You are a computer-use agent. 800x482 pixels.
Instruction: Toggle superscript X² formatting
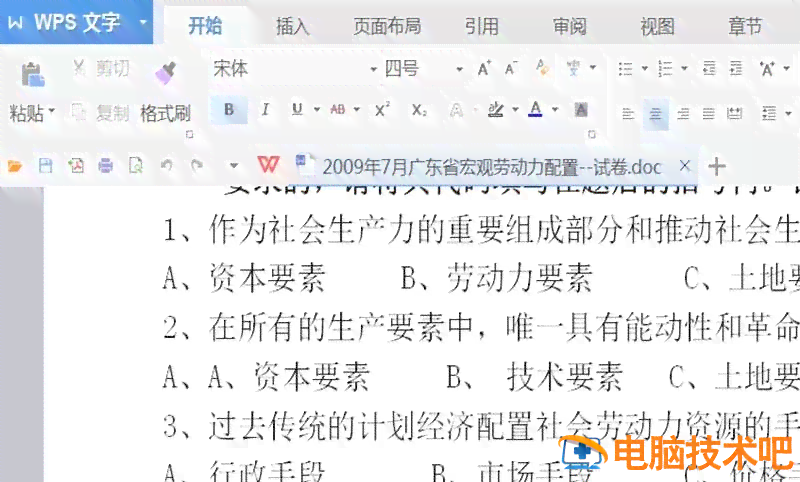tap(382, 109)
